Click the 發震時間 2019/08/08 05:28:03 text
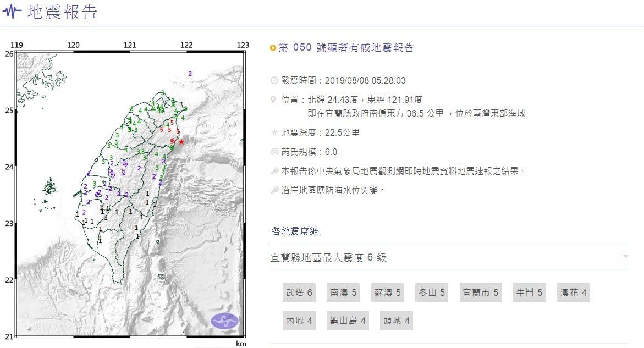This screenshot has width=644, height=348. tap(343, 80)
